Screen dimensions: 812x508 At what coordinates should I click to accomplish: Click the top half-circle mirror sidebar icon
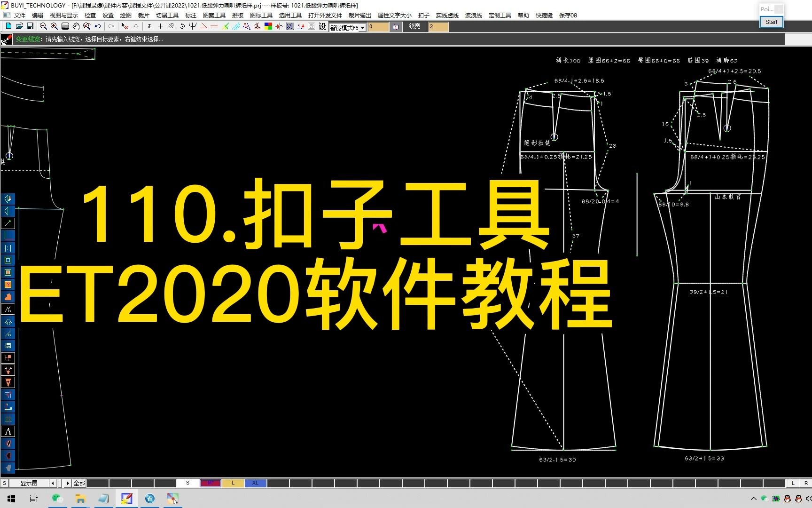point(8,199)
